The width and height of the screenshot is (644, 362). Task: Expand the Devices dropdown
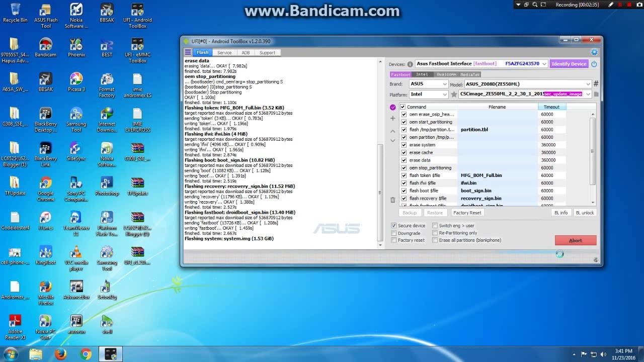544,64
